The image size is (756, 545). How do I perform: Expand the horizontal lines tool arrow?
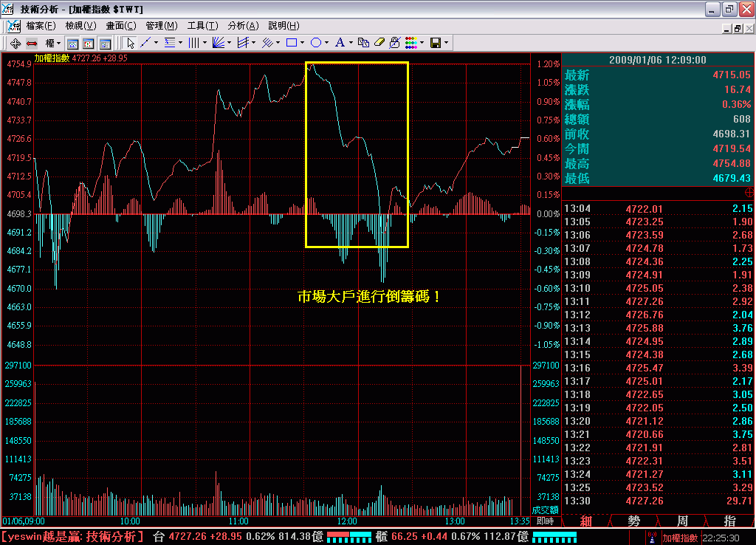tap(181, 44)
